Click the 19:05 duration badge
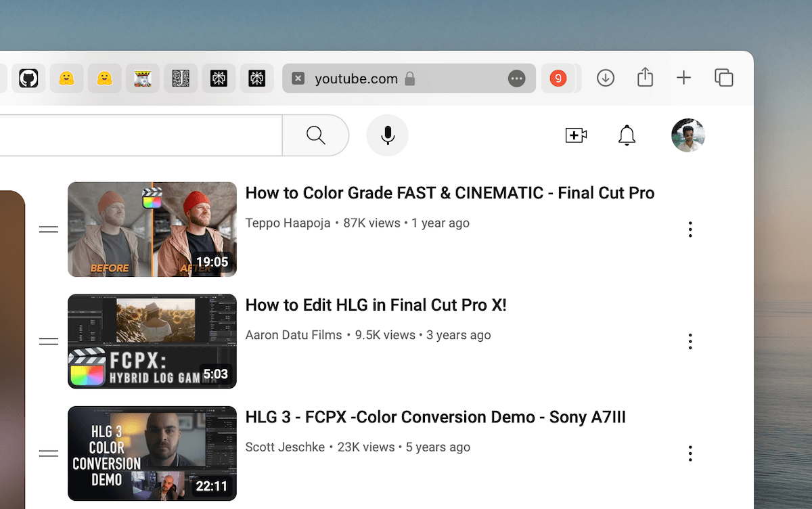812x509 pixels. coord(212,262)
